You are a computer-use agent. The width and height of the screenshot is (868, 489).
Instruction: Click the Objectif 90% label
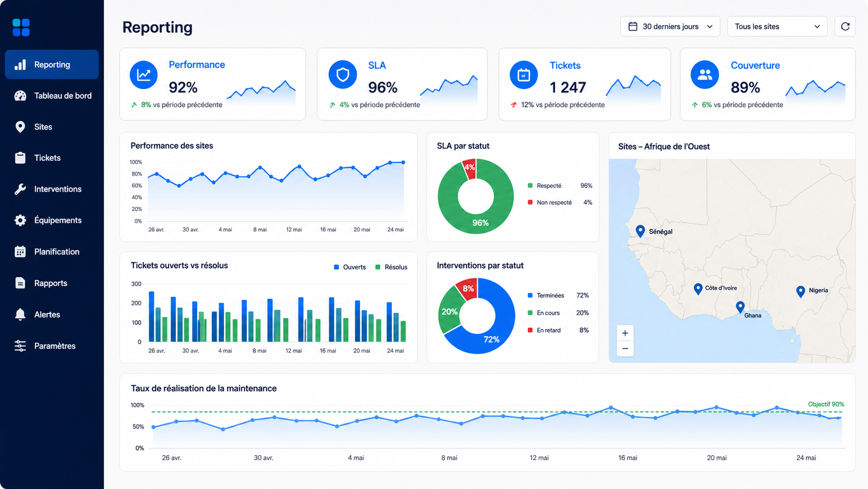click(826, 404)
